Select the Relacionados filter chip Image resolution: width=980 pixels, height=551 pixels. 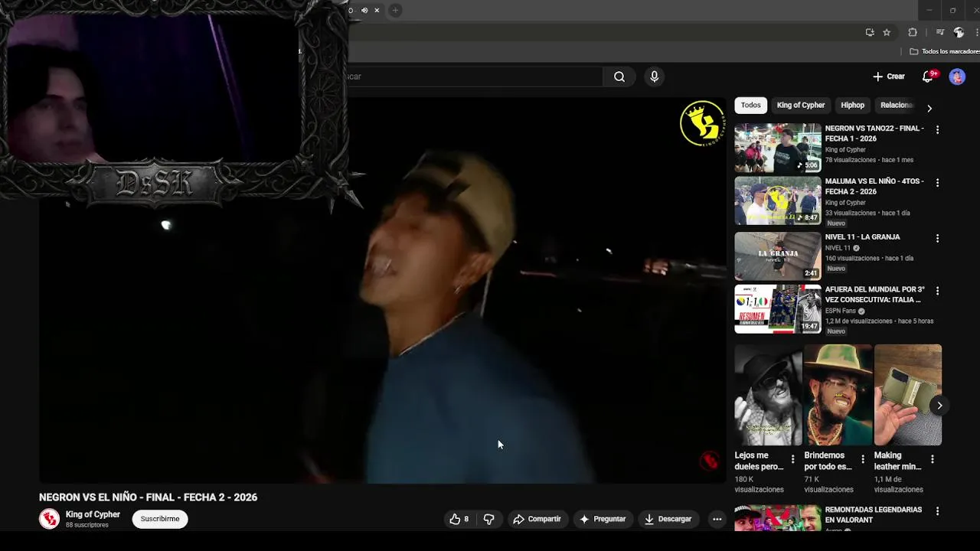click(897, 105)
